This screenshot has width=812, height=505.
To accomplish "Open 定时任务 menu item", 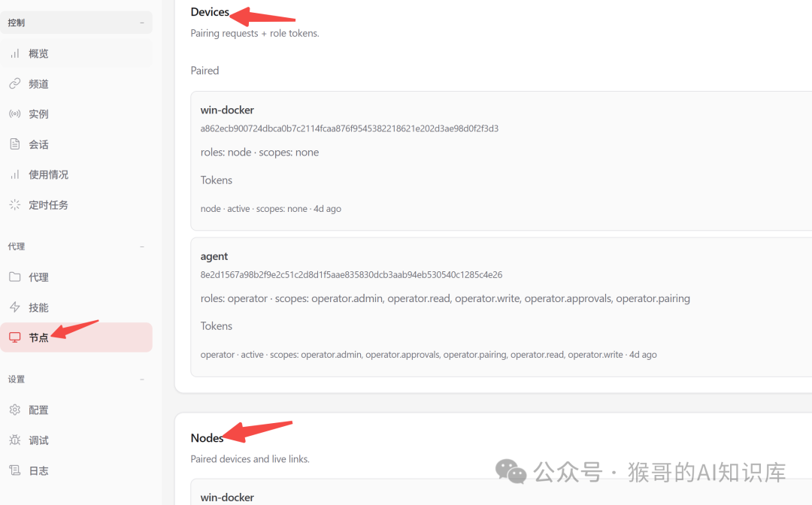I will [x=76, y=205].
